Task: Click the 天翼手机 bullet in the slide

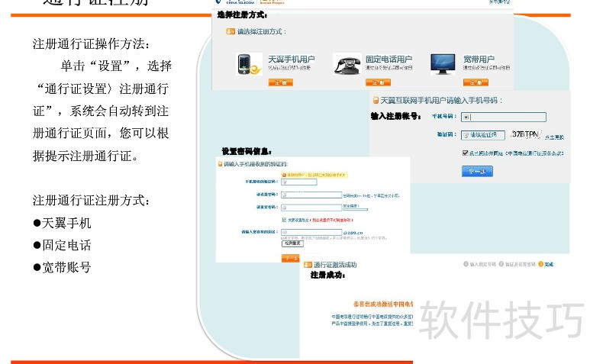Action: (62, 223)
